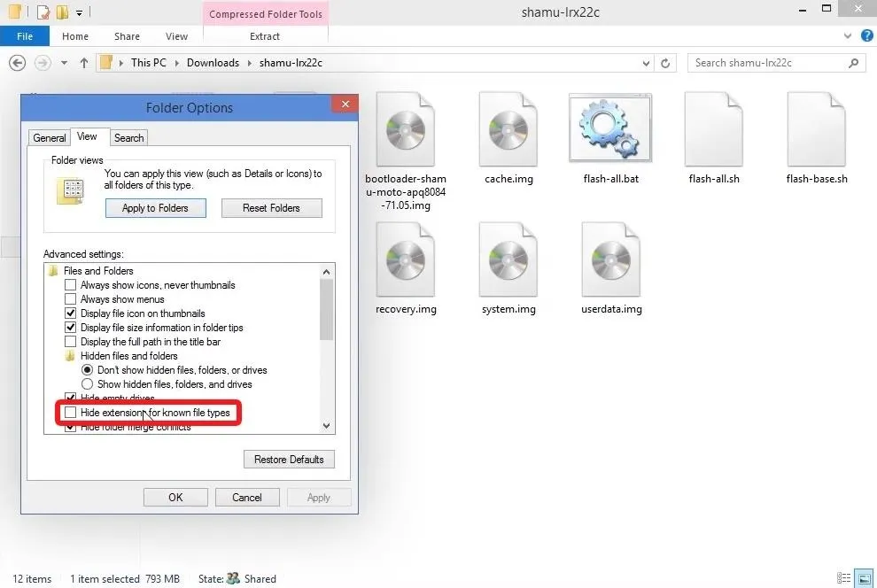Image resolution: width=877 pixels, height=588 pixels.
Task: Open the File menu
Action: (x=25, y=36)
